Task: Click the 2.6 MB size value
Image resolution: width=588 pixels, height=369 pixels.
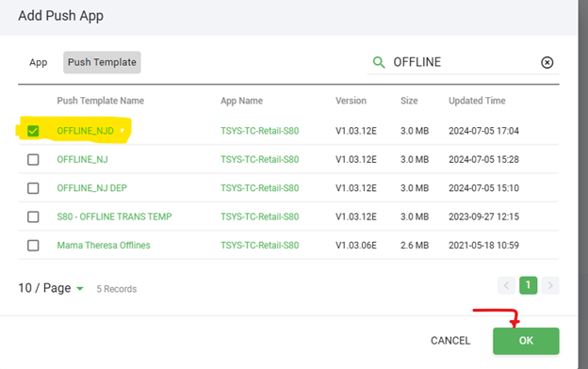Action: [415, 246]
